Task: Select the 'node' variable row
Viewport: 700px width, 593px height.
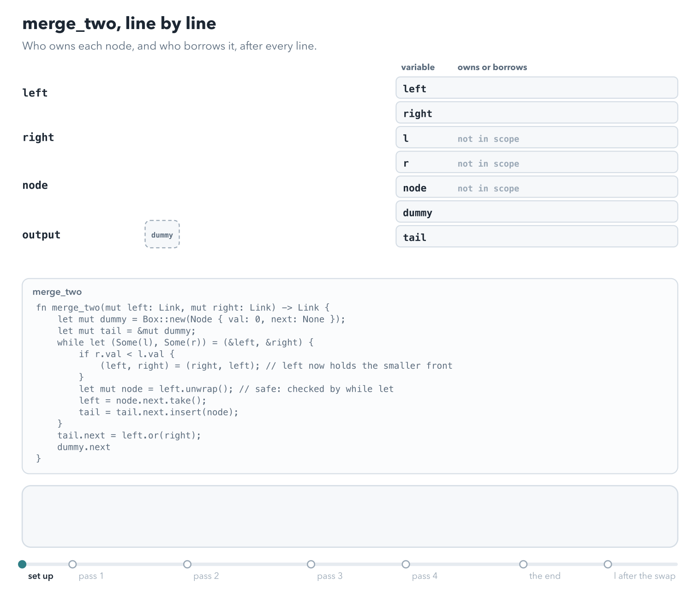Action: click(537, 187)
